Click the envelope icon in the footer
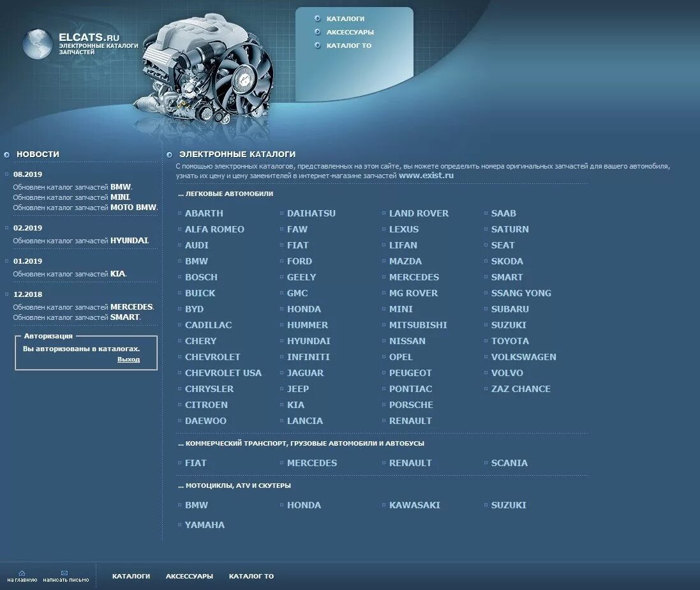700x590 pixels. (x=64, y=573)
